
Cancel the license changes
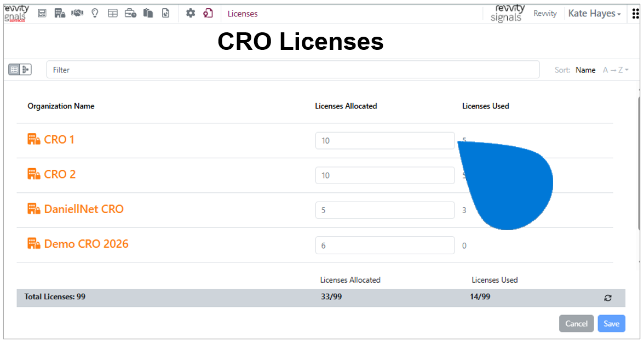click(x=576, y=324)
